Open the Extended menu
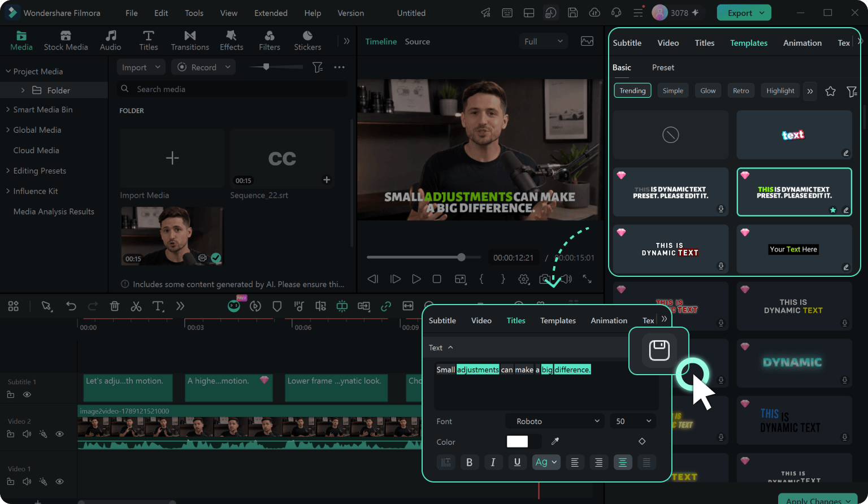Screen dimensions: 868x504 point(271,13)
